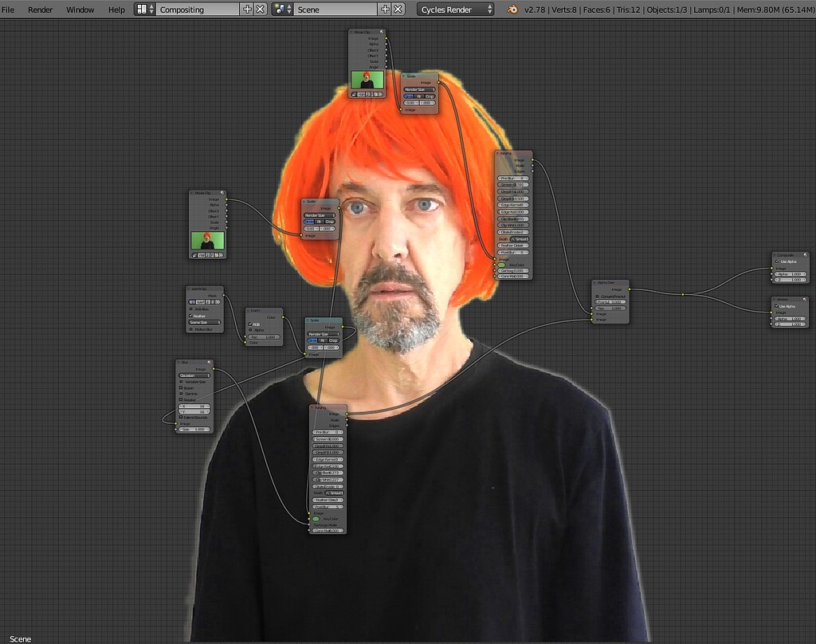Delete the current Scene with X icon
The image size is (816, 644).
pos(398,10)
